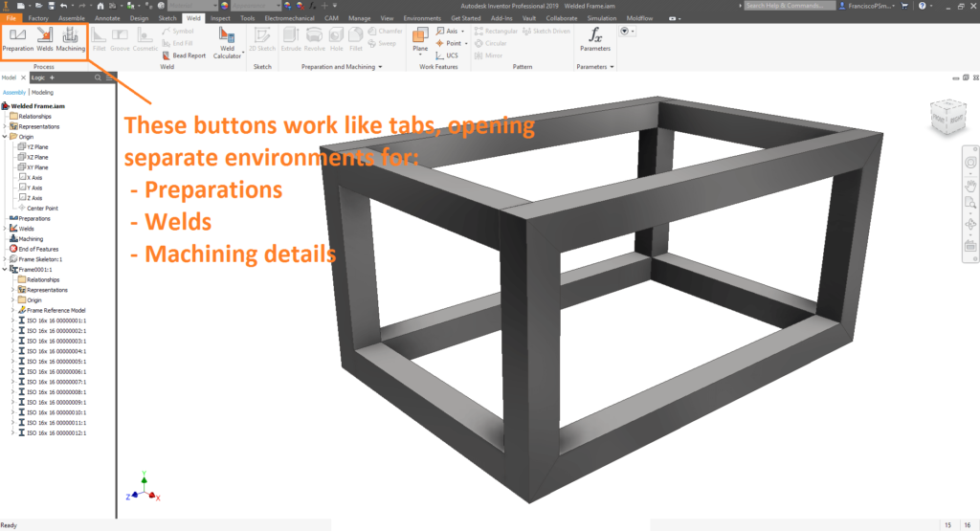
Task: Switch to the Annotate ribbon tab
Action: point(107,18)
